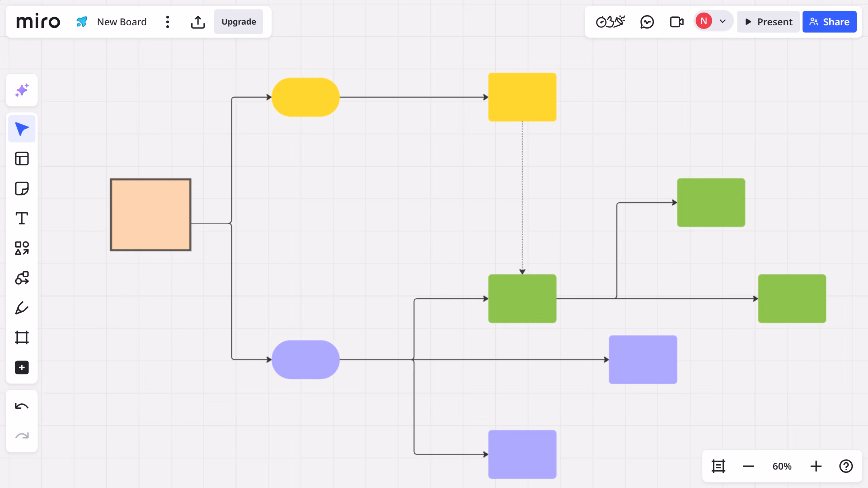The width and height of the screenshot is (868, 488).
Task: Redo the last action
Action: coord(22,436)
